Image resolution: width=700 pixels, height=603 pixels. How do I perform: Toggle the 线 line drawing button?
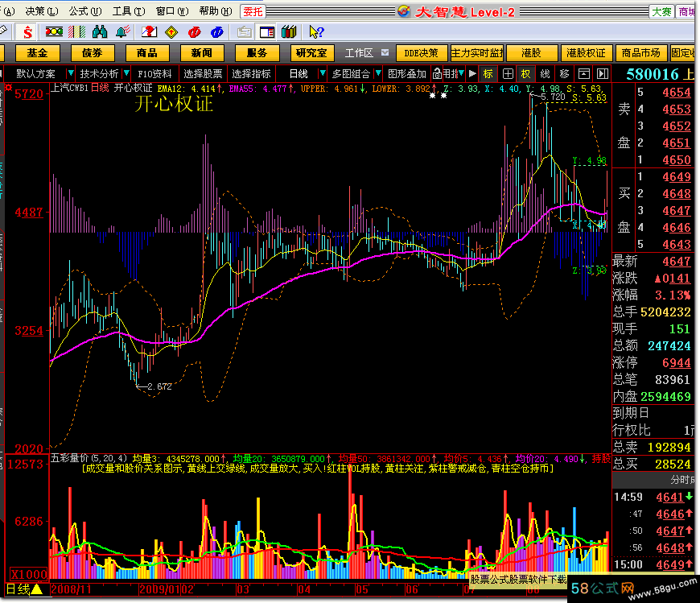click(x=545, y=73)
